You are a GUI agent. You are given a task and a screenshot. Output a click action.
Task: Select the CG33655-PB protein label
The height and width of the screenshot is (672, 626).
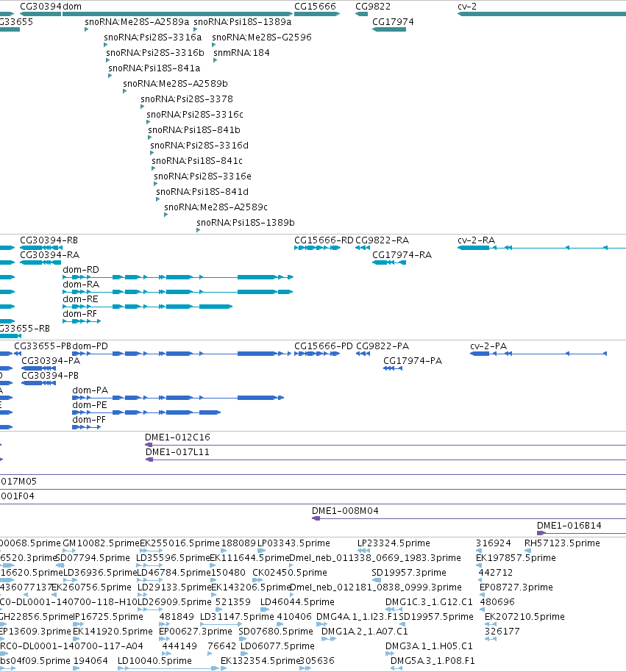click(43, 346)
